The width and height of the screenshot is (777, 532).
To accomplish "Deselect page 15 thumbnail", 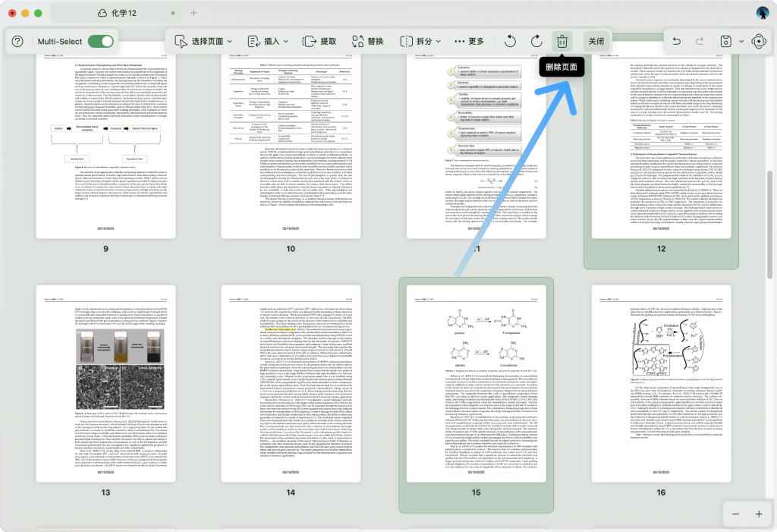I will (477, 383).
